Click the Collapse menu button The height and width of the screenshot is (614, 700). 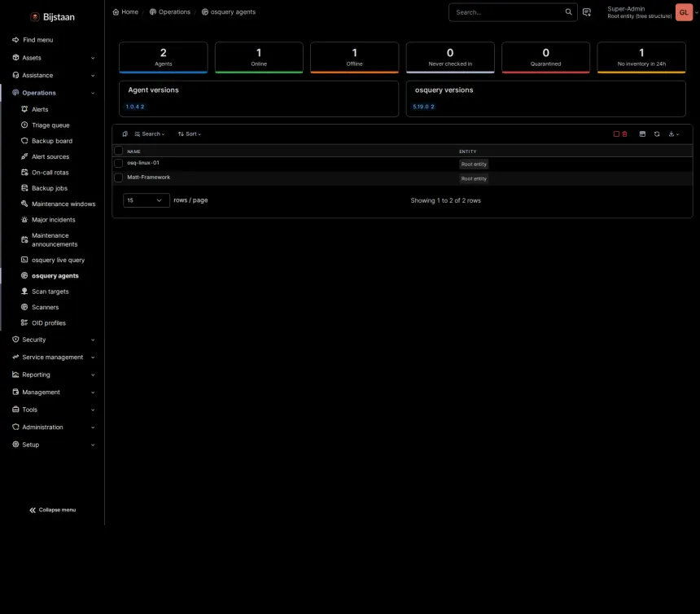[53, 510]
